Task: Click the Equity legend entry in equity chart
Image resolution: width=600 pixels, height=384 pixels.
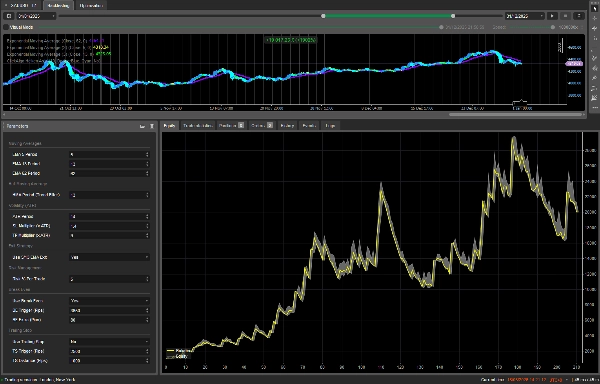Action: (177, 356)
